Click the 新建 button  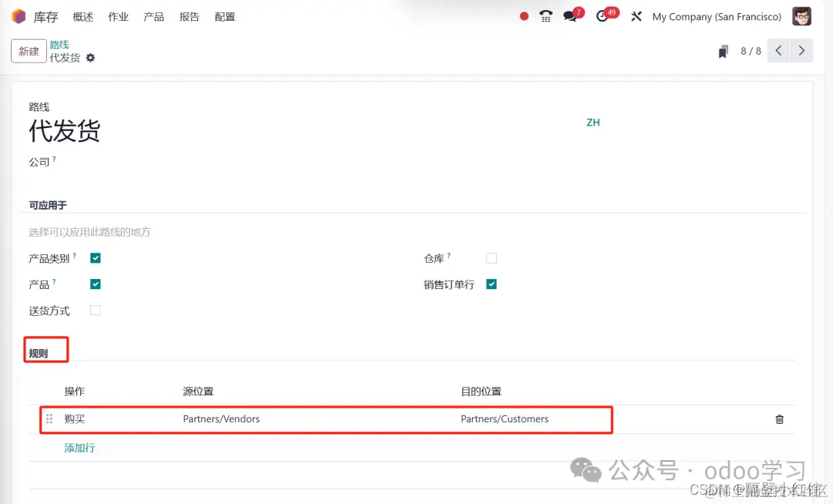pos(29,52)
